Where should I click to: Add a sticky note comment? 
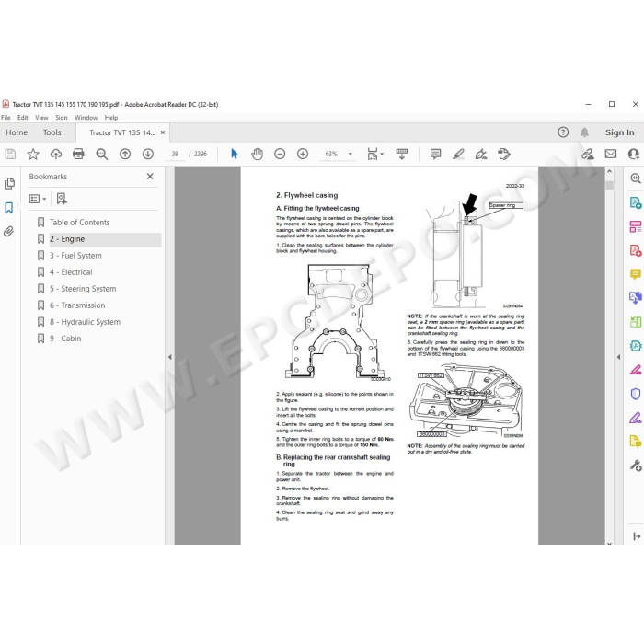pos(435,154)
